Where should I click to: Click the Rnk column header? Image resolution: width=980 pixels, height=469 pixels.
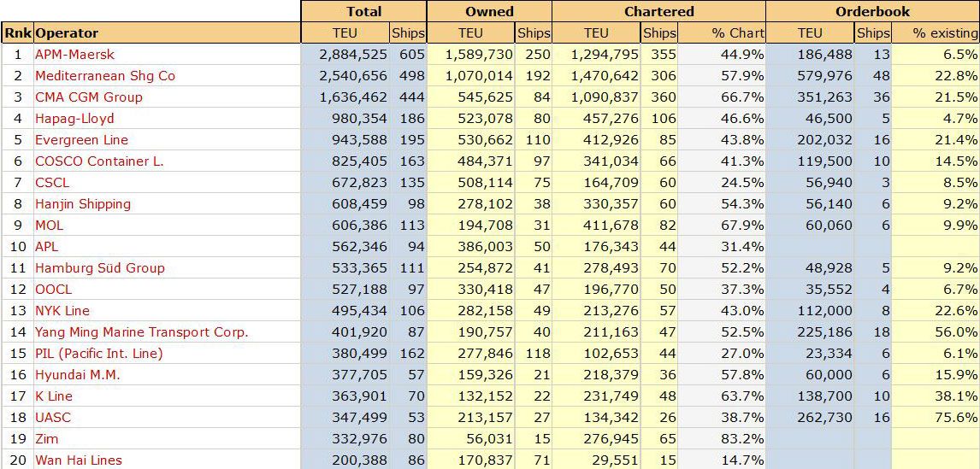[17, 32]
